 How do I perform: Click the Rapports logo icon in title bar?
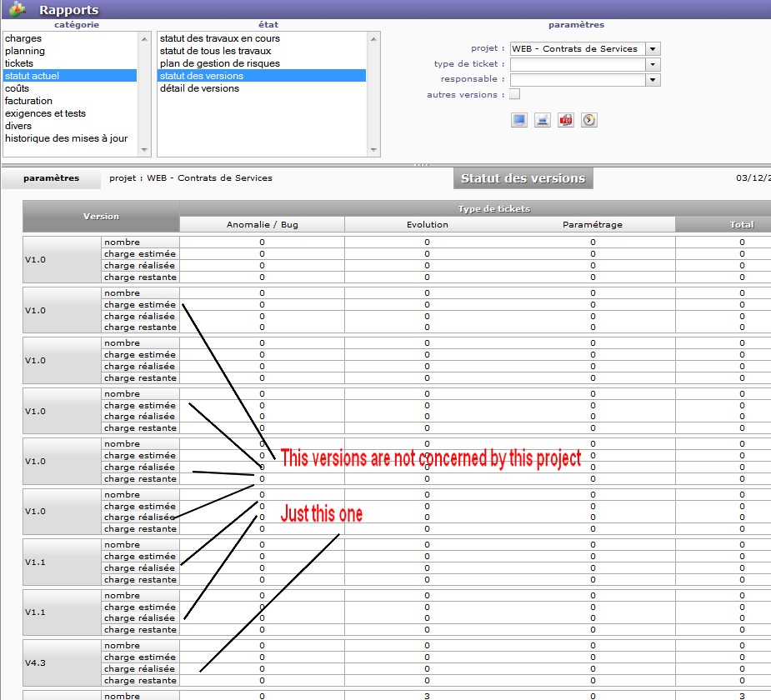pyautogui.click(x=18, y=9)
